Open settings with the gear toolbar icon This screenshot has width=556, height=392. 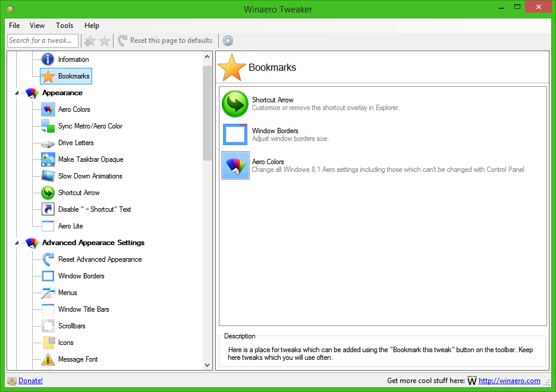[228, 40]
